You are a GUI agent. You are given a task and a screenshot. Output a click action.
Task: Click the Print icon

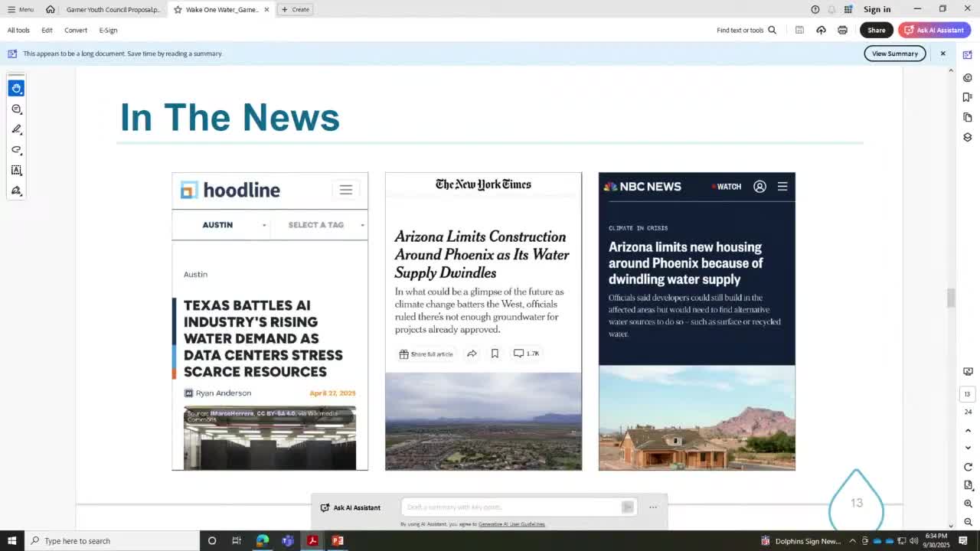coord(842,30)
